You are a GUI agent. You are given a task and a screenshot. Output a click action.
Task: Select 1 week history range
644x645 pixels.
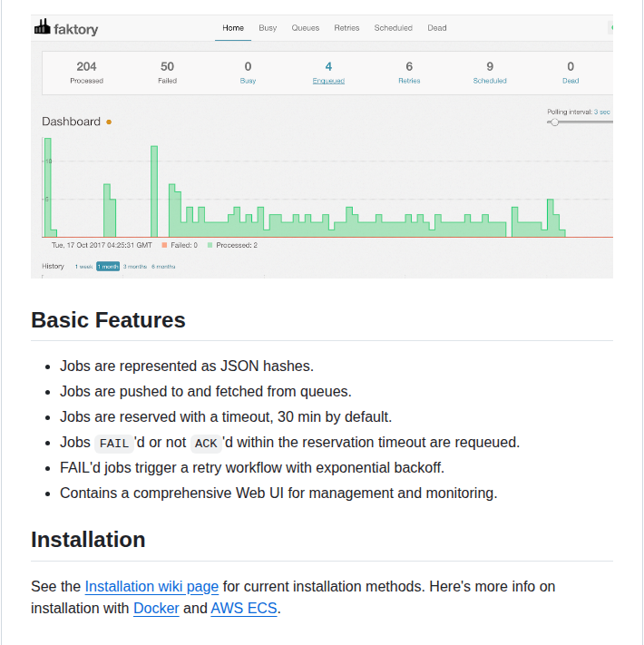point(83,267)
